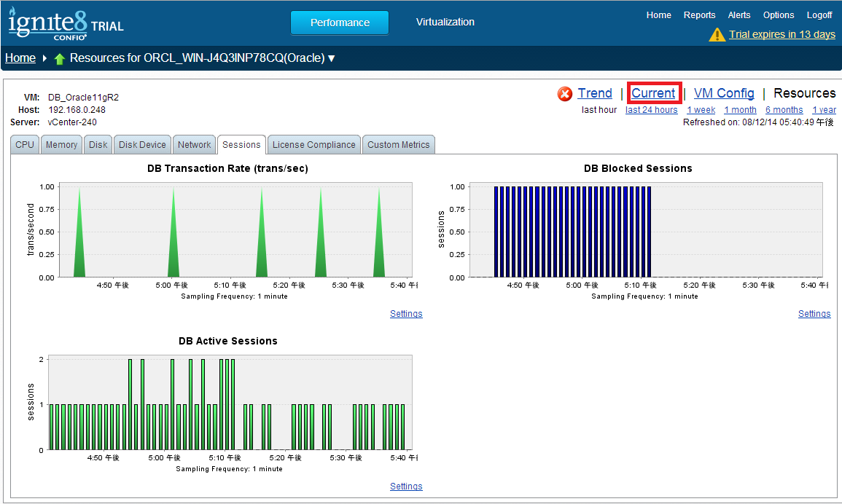Viewport: 842px width, 504px height.
Task: Click the DB Active Sessions bar chart
Action: [230, 403]
